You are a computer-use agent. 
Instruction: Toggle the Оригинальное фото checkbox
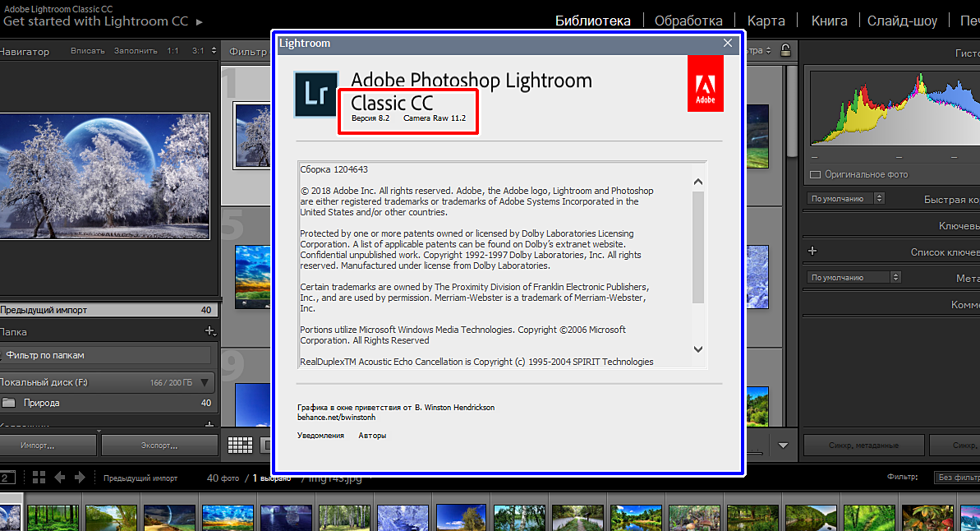[815, 174]
